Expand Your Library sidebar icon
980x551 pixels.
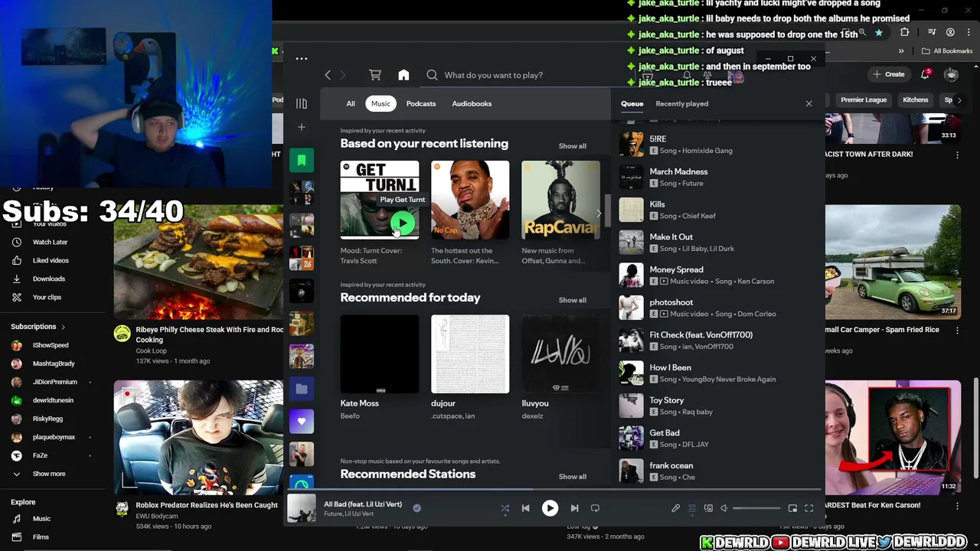tap(302, 103)
